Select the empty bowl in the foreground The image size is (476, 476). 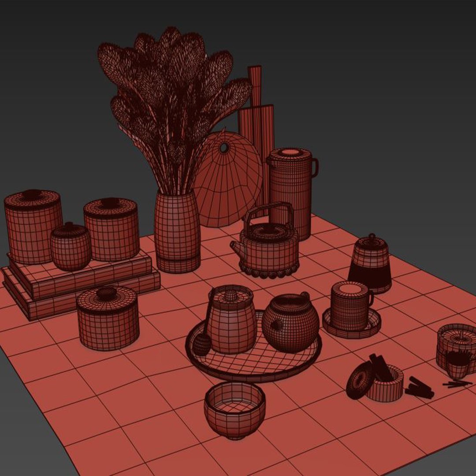[234, 410]
